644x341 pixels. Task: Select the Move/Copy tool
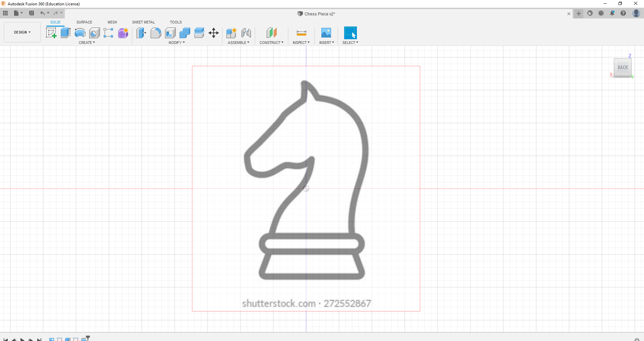pyautogui.click(x=214, y=33)
